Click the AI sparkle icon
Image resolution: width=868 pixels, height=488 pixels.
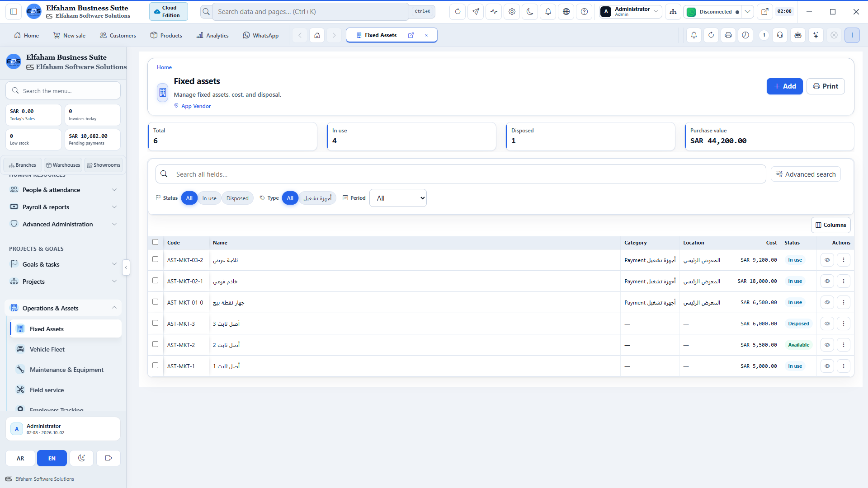tap(816, 35)
